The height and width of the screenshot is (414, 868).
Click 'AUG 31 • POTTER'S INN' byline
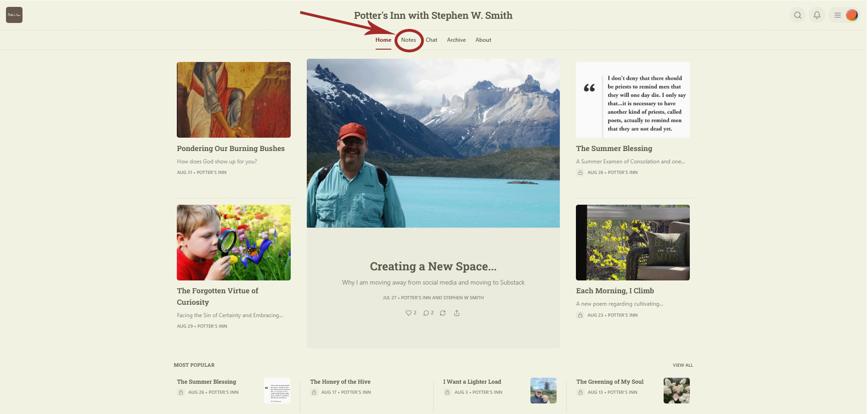pyautogui.click(x=202, y=173)
